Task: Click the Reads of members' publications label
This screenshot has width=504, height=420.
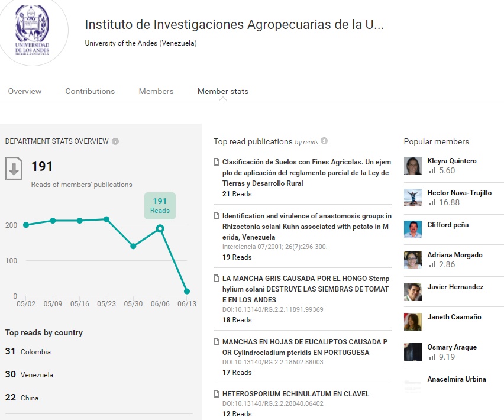Action: point(82,185)
